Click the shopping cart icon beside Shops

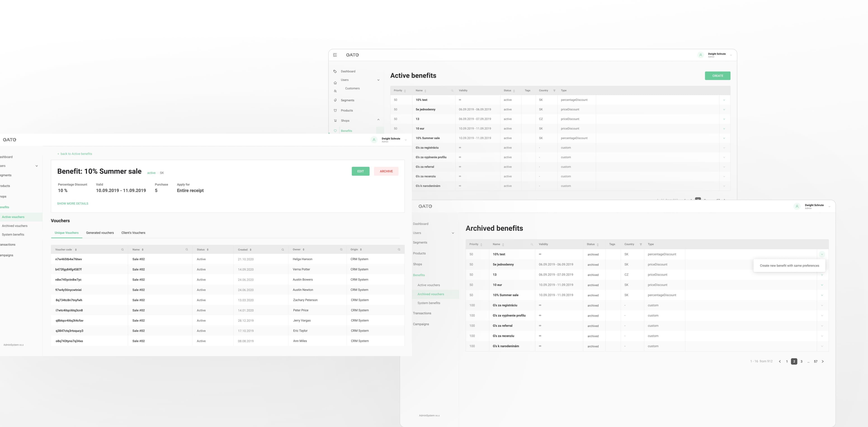coord(335,121)
